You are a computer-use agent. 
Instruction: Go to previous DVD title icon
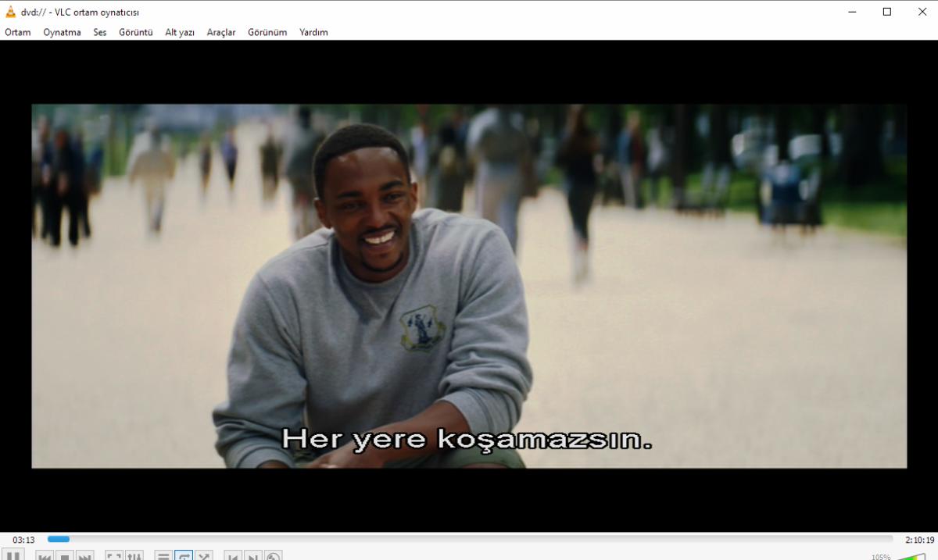233,556
